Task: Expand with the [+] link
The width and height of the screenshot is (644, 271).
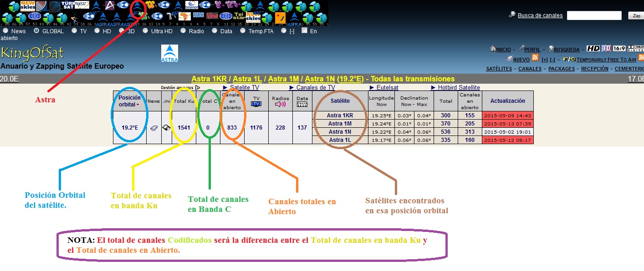Action: coord(545,60)
